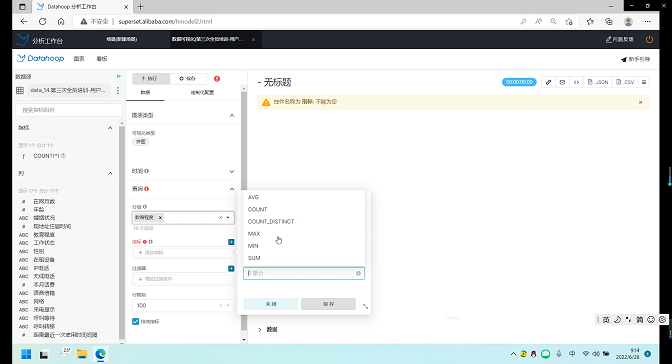Switch to the first workbench tab
This screenshot has height=364, width=672.
[x=122, y=39]
